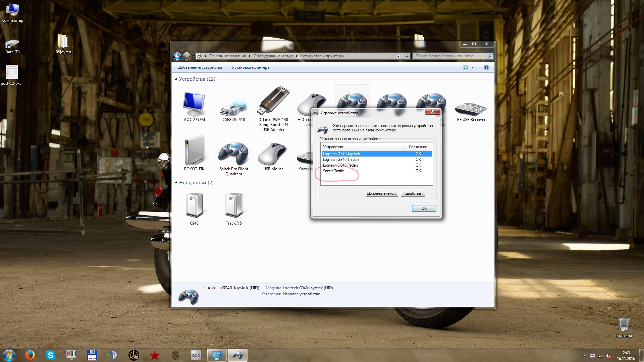
Task: Go to Оборудование и звук breadcrumb
Action: tap(273, 56)
